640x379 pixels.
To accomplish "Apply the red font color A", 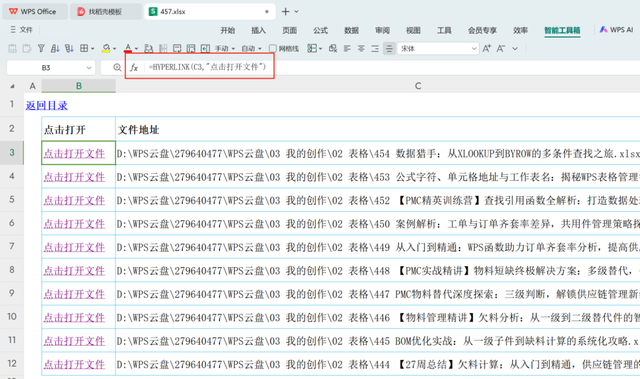I will (x=128, y=49).
